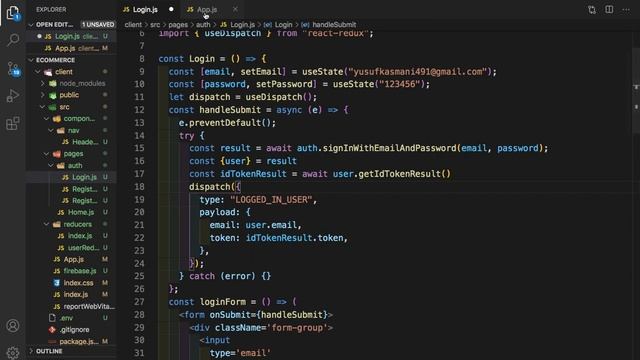Open index.js below index.css

[71, 294]
